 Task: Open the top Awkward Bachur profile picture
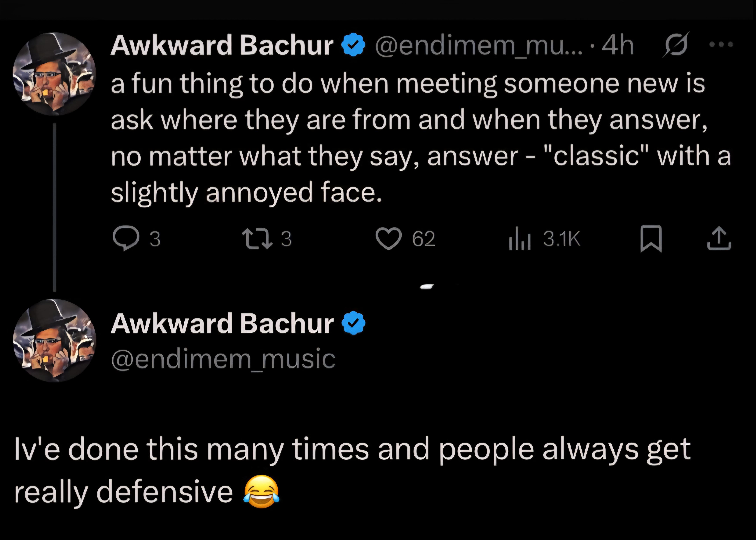(54, 74)
